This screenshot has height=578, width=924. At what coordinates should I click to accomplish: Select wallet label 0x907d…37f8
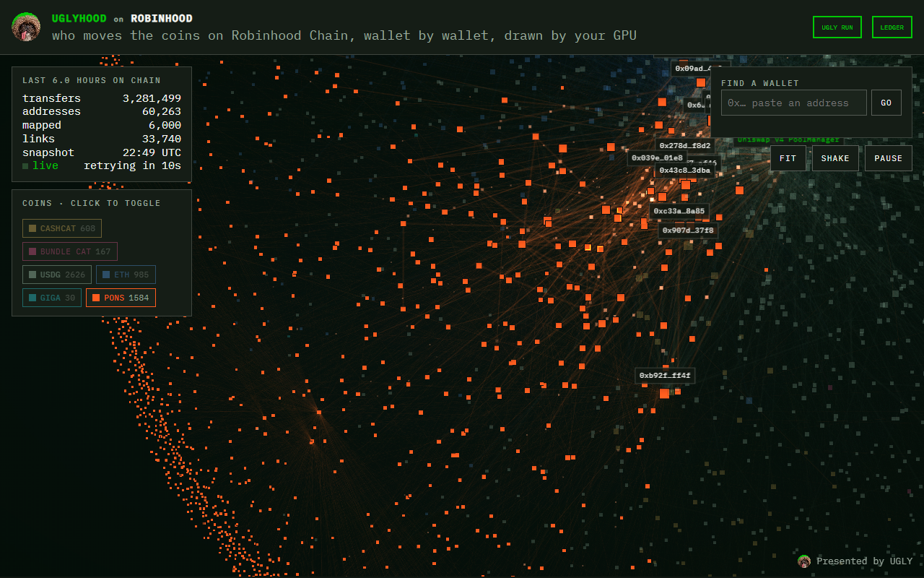coord(688,230)
